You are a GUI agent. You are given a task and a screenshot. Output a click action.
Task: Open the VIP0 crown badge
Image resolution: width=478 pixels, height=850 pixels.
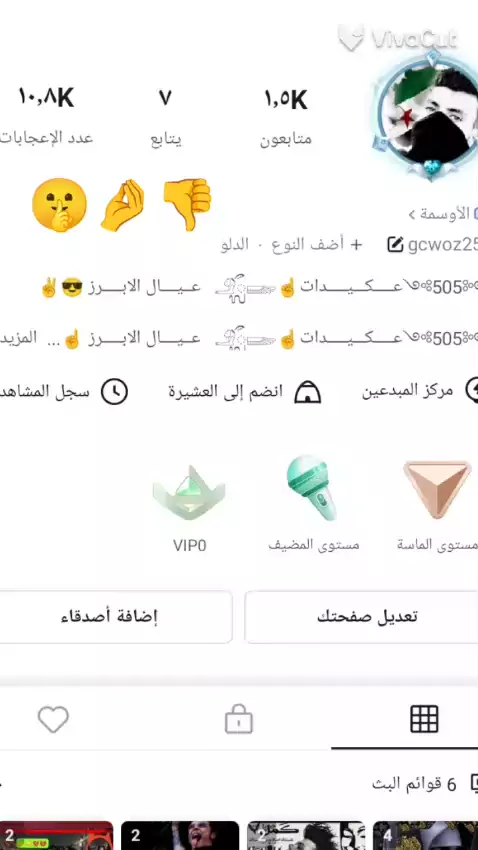(189, 493)
